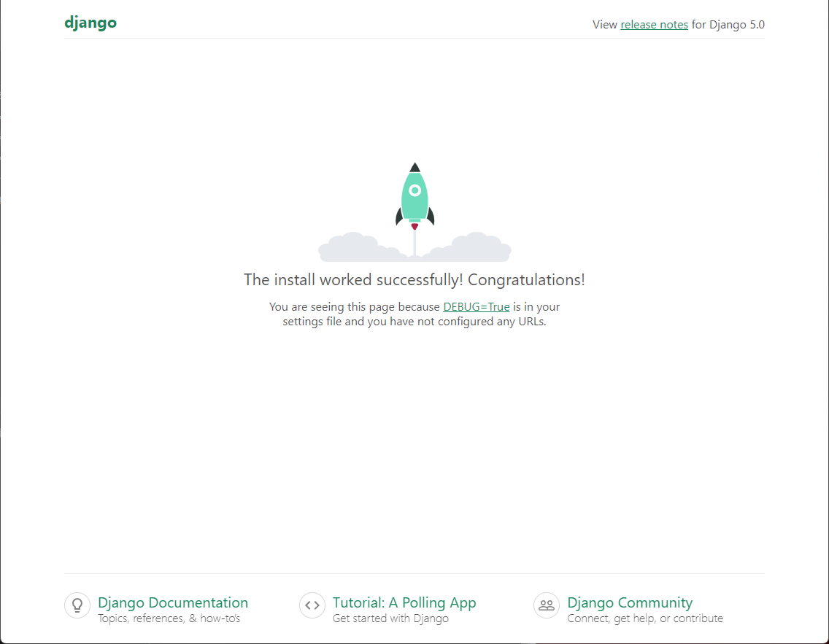Viewport: 829px width, 644px height.
Task: Click the rocket illustration
Action: coord(415,212)
